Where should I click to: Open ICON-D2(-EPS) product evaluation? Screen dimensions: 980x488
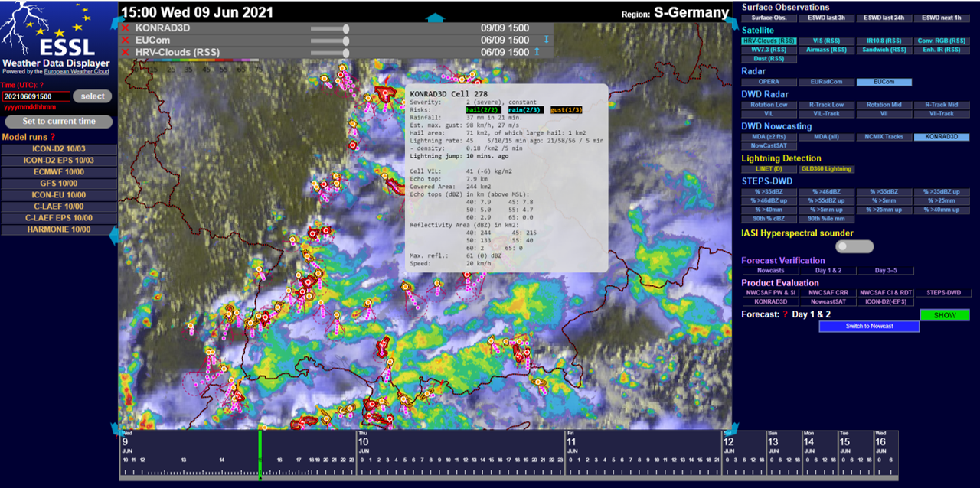point(886,302)
